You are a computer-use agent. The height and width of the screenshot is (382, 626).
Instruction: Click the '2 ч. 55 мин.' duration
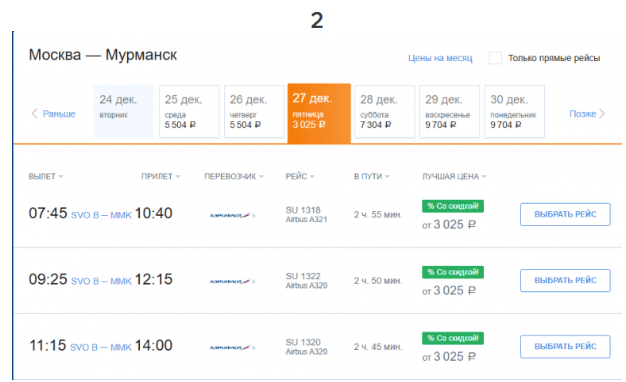pos(378,215)
